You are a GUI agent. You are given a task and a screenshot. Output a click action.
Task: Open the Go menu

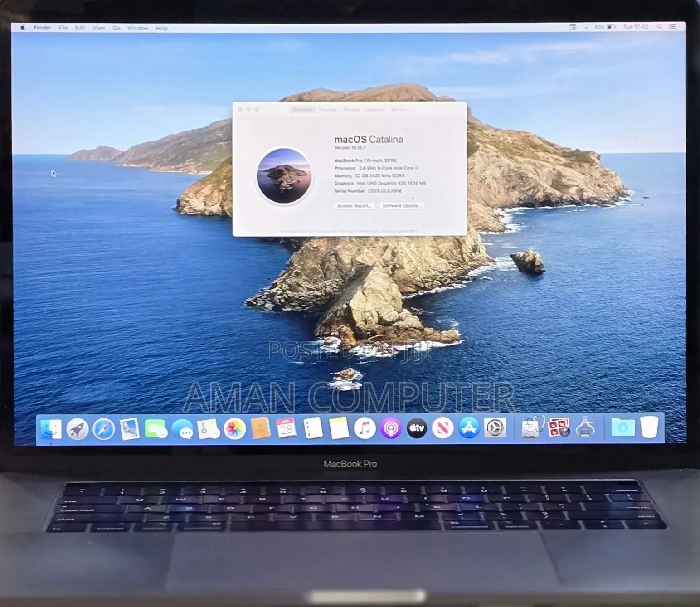pyautogui.click(x=117, y=28)
